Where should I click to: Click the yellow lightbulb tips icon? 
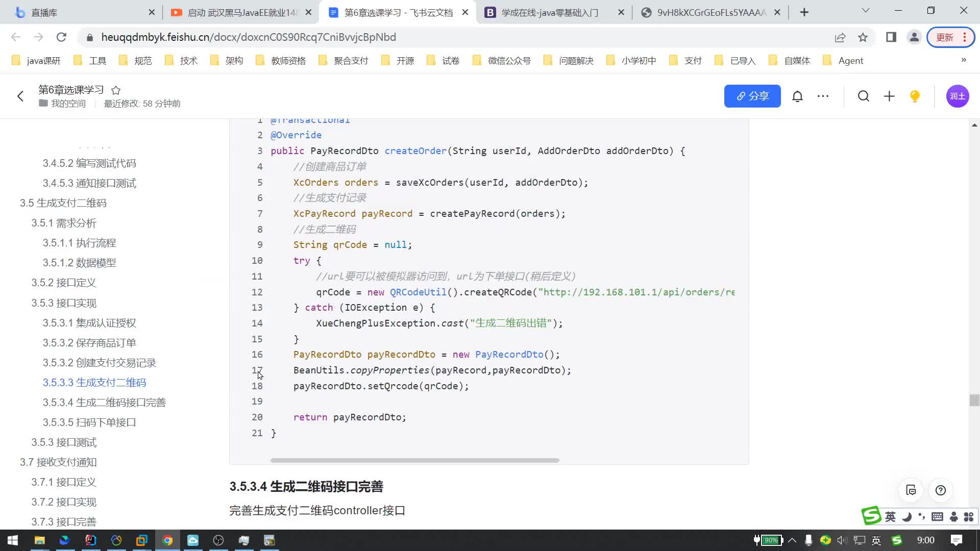(915, 96)
